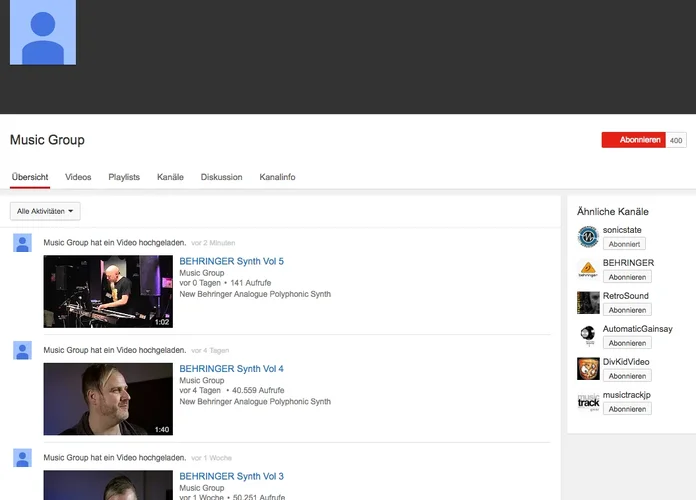This screenshot has height=500, width=696.
Task: Switch to the Videos tab
Action: (78, 177)
